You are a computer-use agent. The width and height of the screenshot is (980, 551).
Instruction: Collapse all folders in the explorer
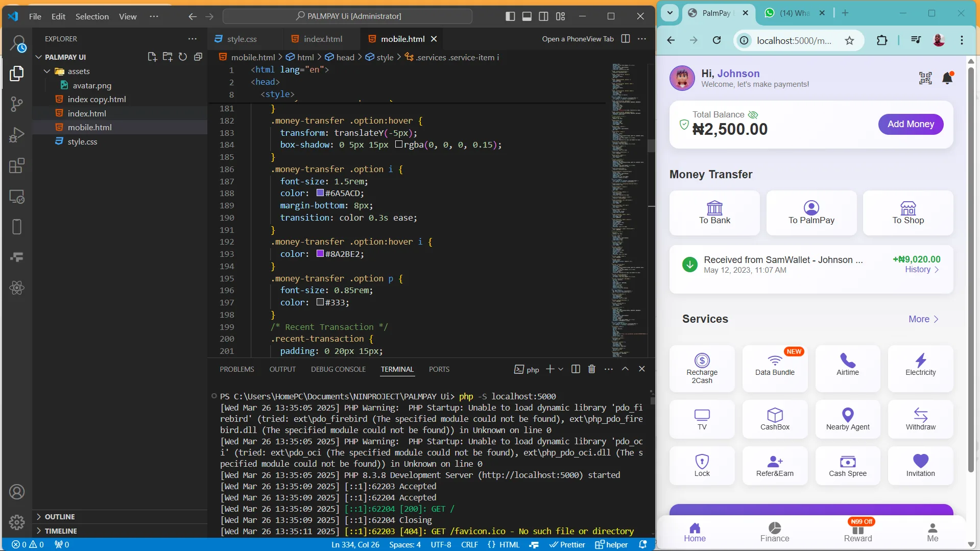198,57
